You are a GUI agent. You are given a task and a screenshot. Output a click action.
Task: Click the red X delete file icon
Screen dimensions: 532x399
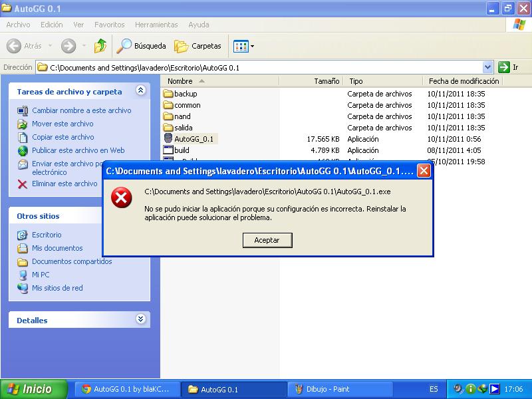tap(23, 184)
